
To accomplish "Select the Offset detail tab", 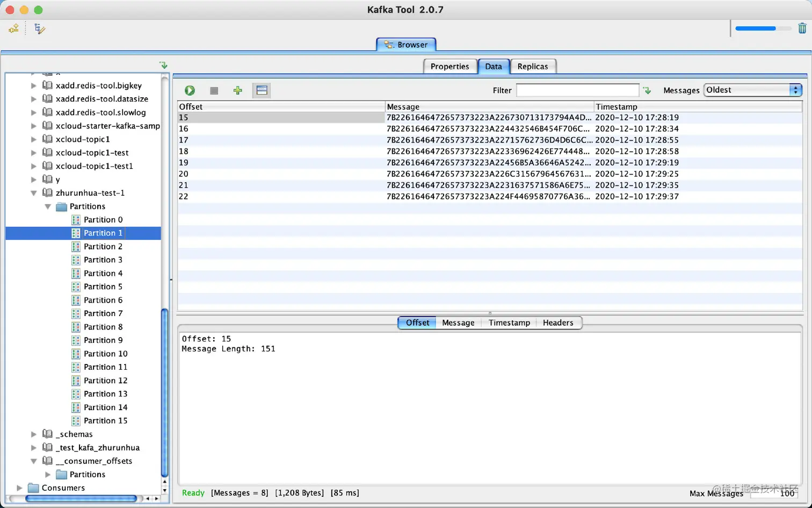I will (x=417, y=323).
